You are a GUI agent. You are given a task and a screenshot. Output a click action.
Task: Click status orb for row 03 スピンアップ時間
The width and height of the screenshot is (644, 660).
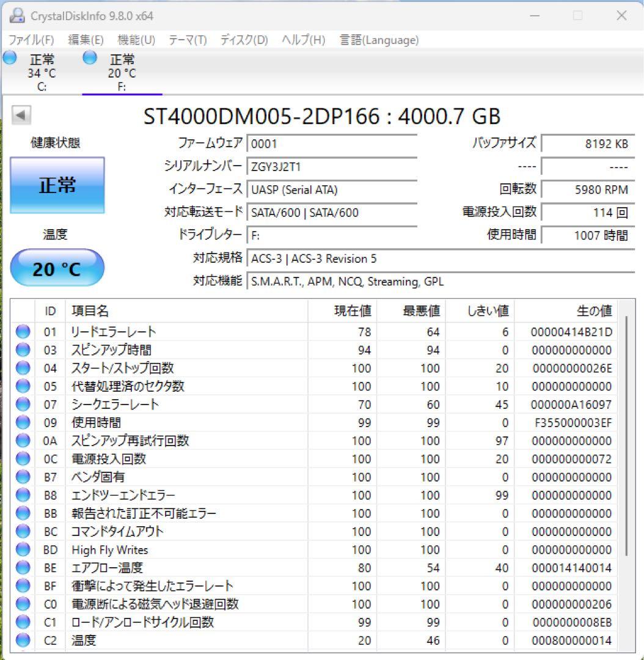tap(23, 350)
